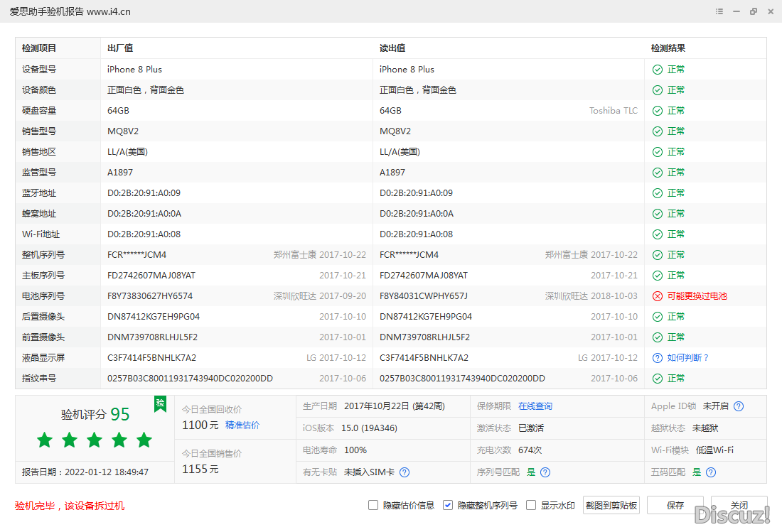
Task: Click the five-star rating row
Action: pos(95,440)
